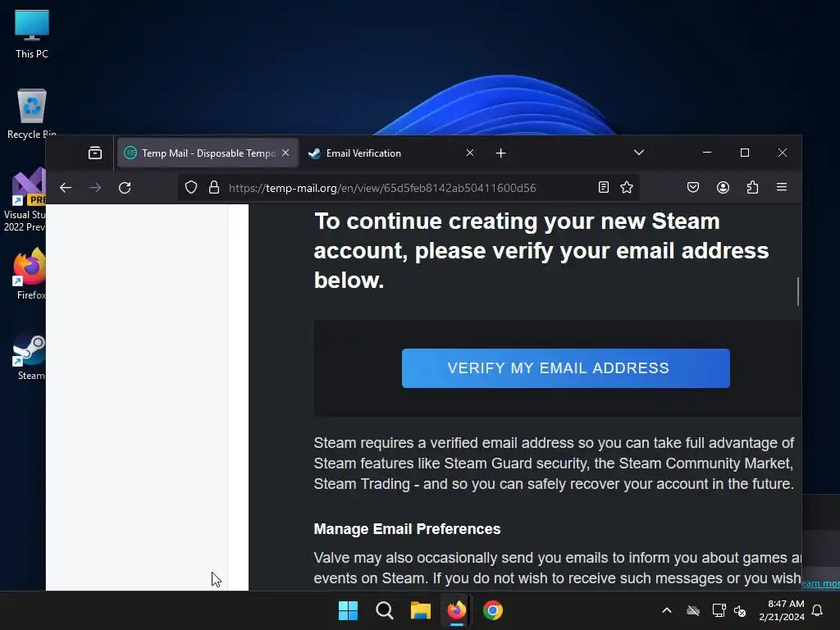Click the OneDrive cloud tray icon
The image size is (840, 630).
pyautogui.click(x=693, y=610)
